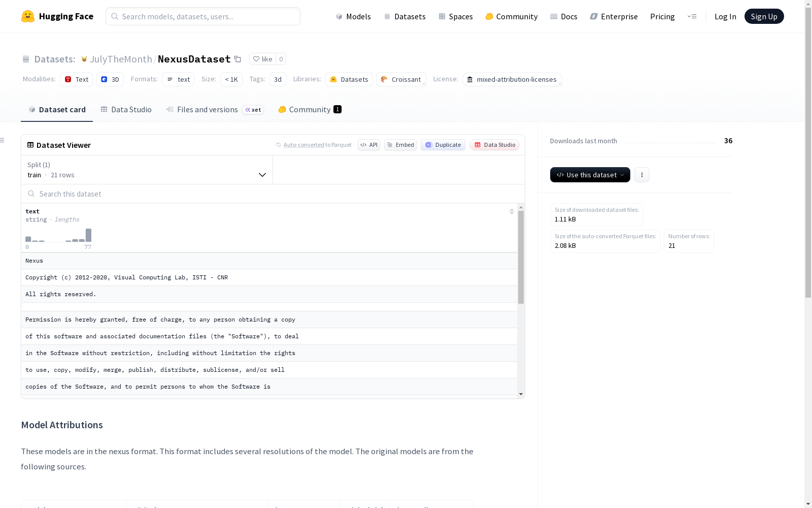Click the JulyTheMonth user avatar icon
This screenshot has height=508, width=812.
pos(84,59)
